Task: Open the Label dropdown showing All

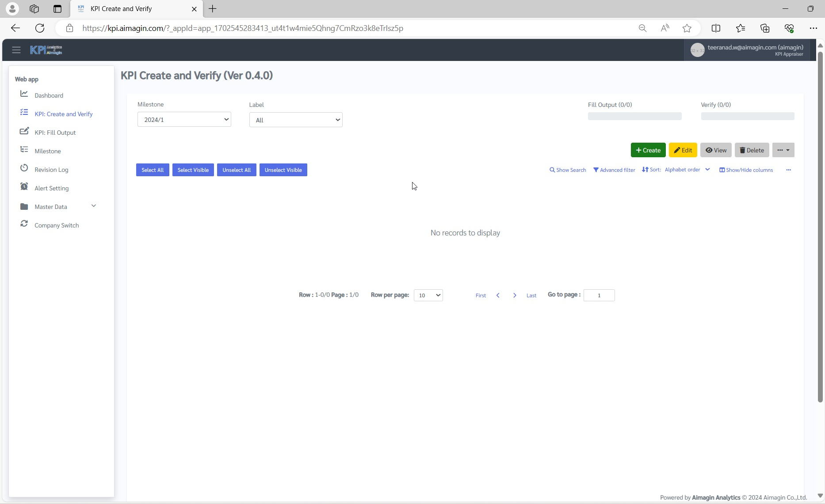Action: pyautogui.click(x=295, y=120)
